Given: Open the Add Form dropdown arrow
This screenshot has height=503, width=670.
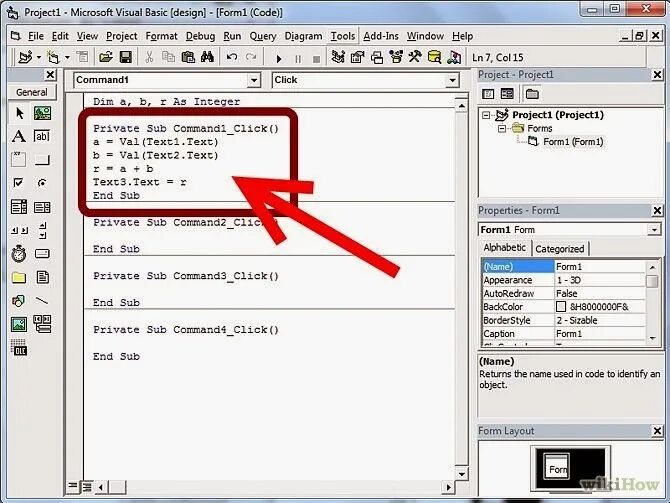Looking at the screenshot, I should click(67, 57).
